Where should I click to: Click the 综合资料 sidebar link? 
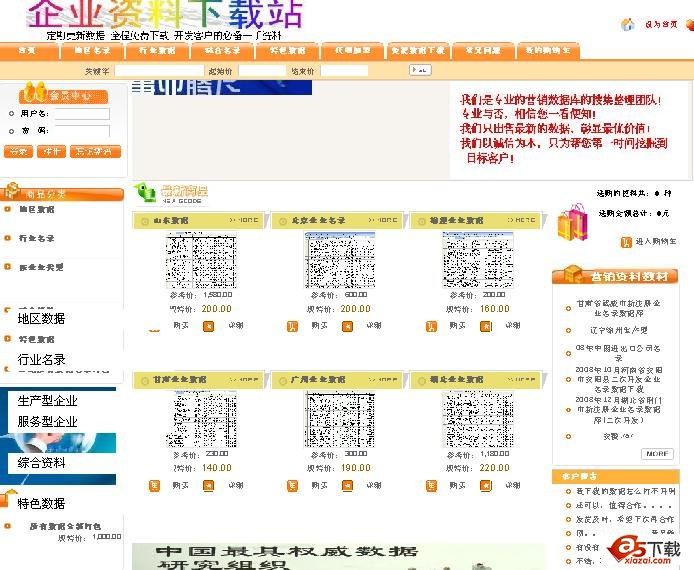[x=41, y=463]
